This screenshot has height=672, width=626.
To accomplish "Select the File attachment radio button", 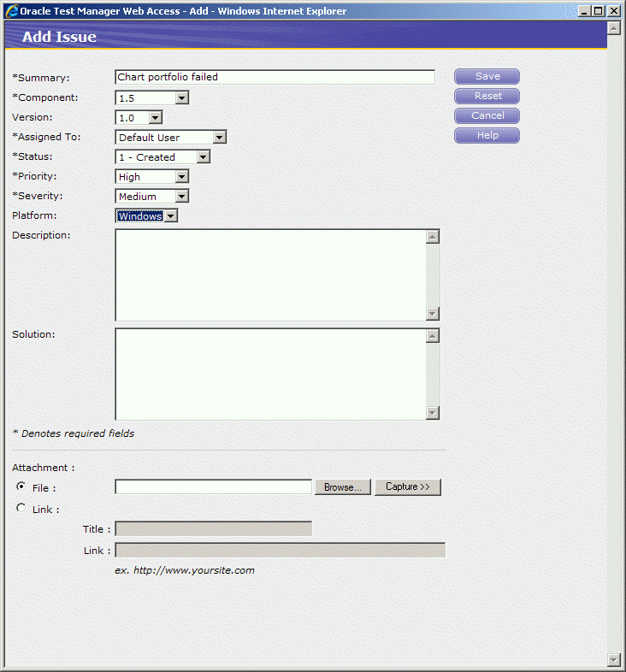I will click(21, 486).
